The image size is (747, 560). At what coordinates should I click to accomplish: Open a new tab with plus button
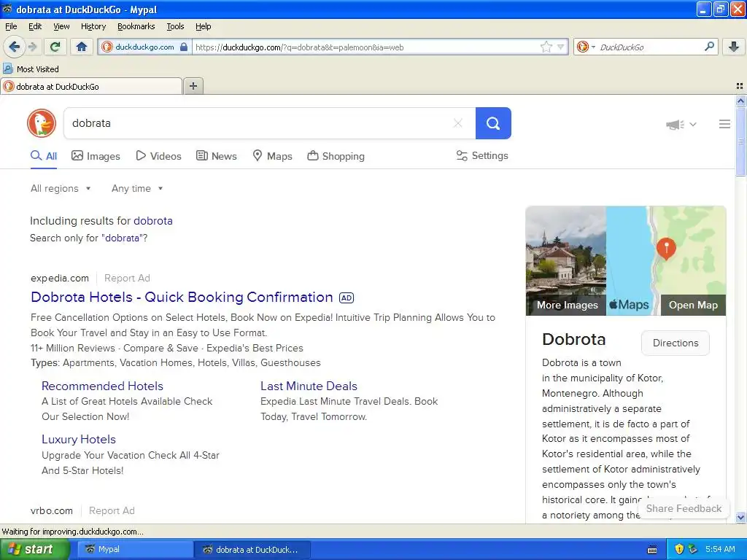coord(193,86)
